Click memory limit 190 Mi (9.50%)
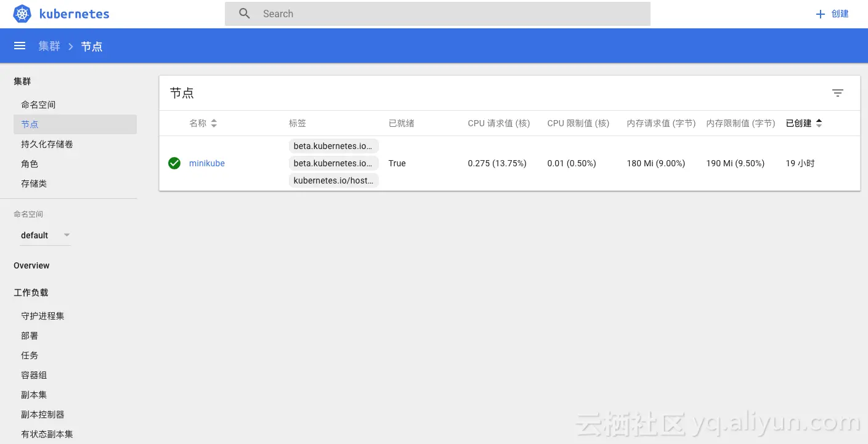 (x=736, y=163)
